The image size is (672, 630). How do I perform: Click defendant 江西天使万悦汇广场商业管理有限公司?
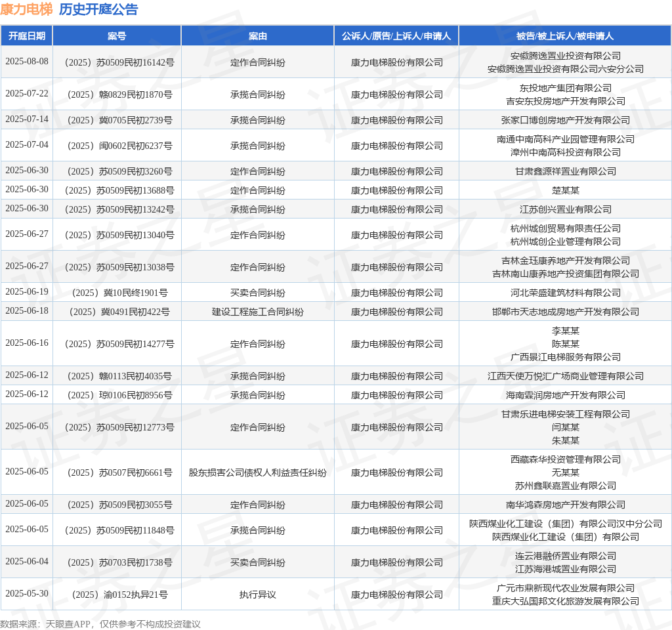[565, 376]
